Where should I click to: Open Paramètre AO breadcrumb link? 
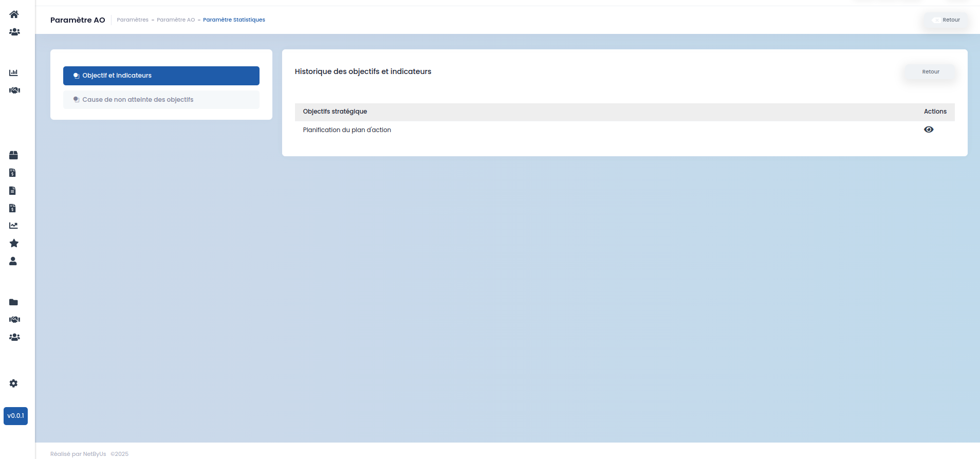point(176,20)
